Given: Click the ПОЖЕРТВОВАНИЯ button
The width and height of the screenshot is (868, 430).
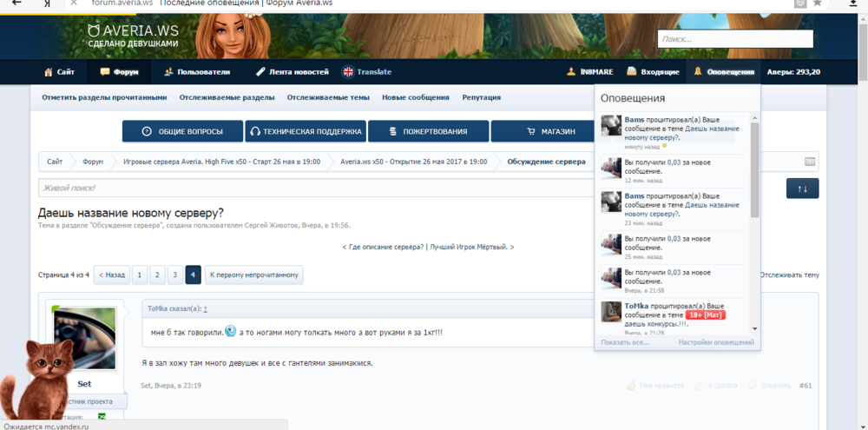Looking at the screenshot, I should click(429, 131).
